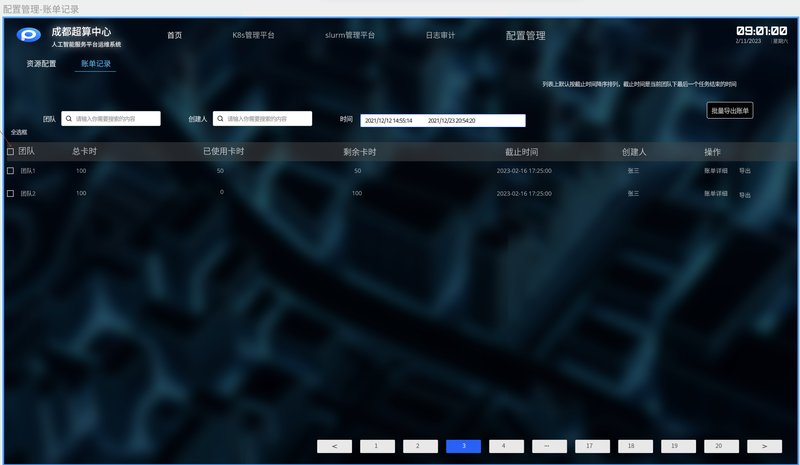Click 导出 for 团队2 row
This screenshot has width=800, height=465.
[745, 195]
